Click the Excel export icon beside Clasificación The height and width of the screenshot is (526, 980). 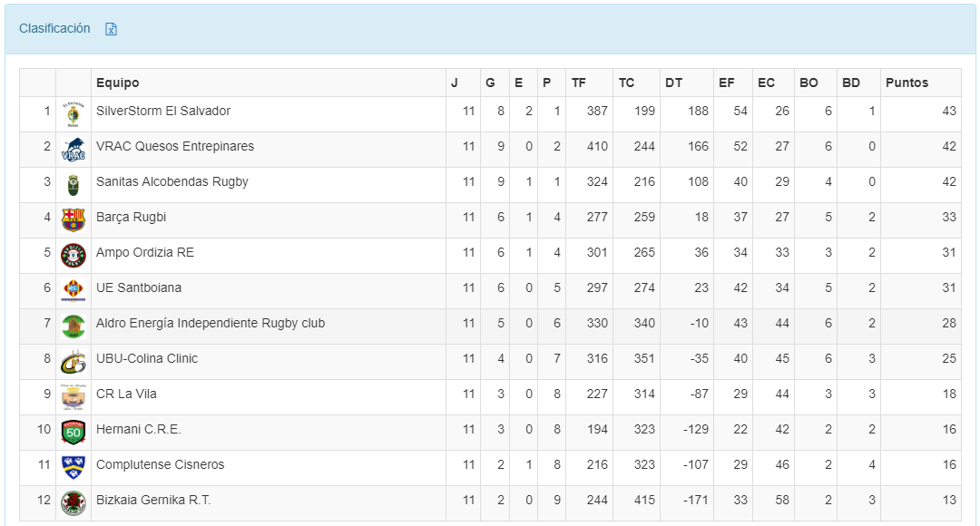(x=111, y=29)
